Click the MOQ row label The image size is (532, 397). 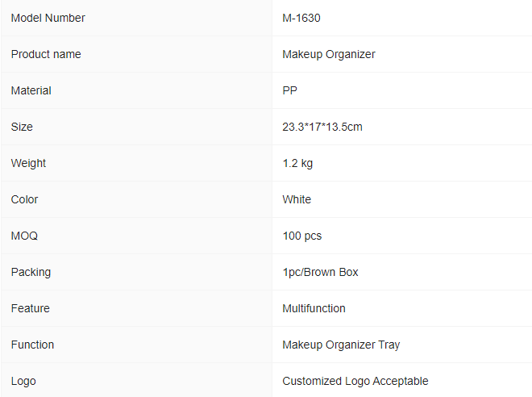(x=24, y=236)
